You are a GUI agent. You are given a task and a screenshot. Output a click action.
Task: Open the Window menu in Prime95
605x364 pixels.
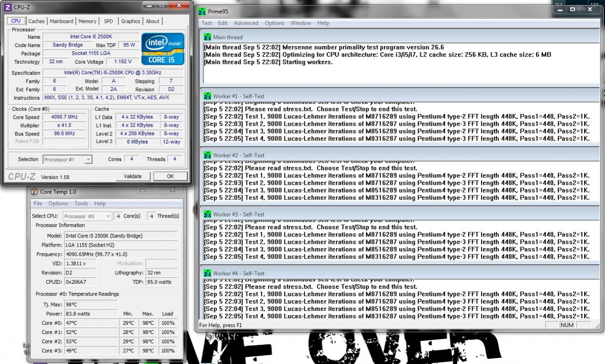(301, 23)
